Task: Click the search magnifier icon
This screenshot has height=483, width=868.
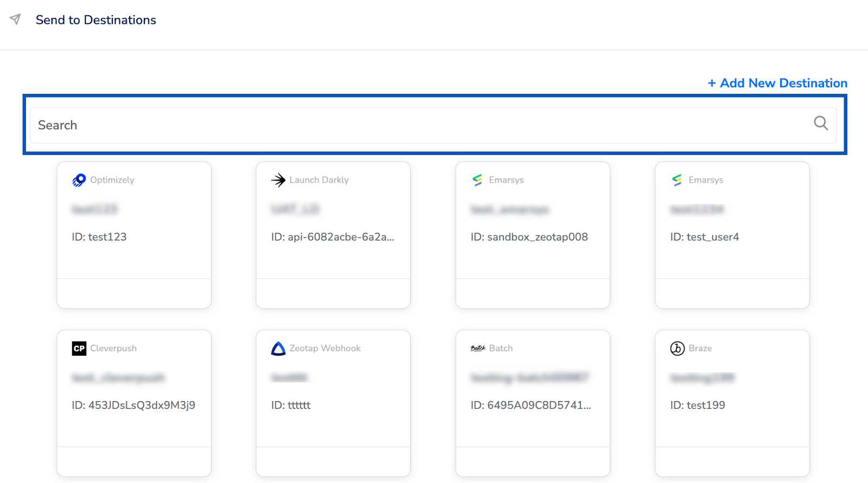Action: (x=821, y=123)
